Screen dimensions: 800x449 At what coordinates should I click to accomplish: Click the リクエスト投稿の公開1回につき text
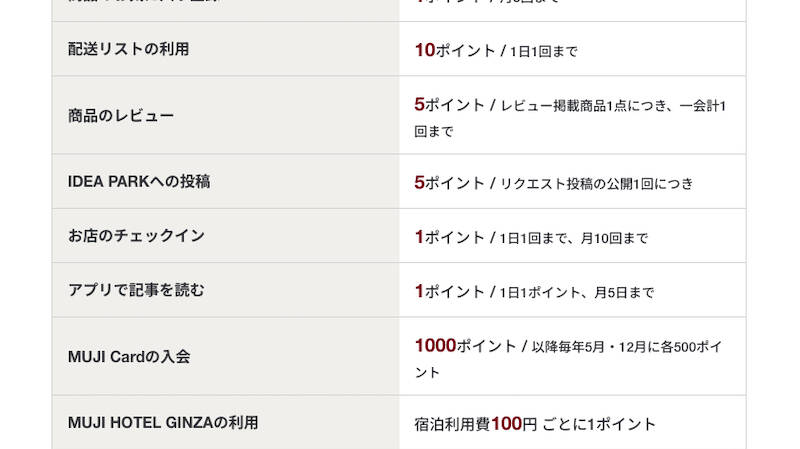click(x=596, y=184)
